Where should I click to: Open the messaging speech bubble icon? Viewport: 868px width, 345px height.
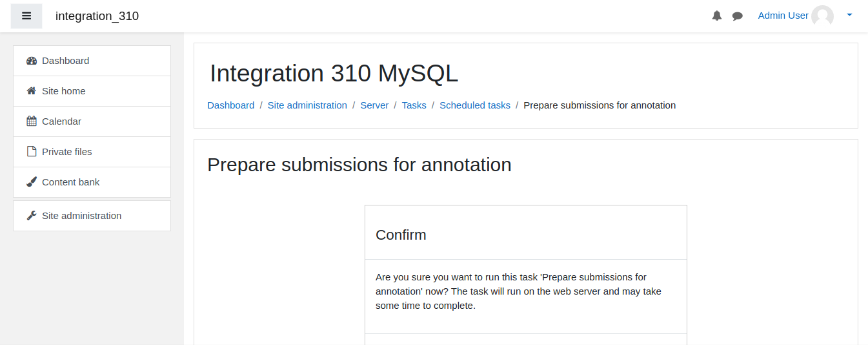[738, 16]
